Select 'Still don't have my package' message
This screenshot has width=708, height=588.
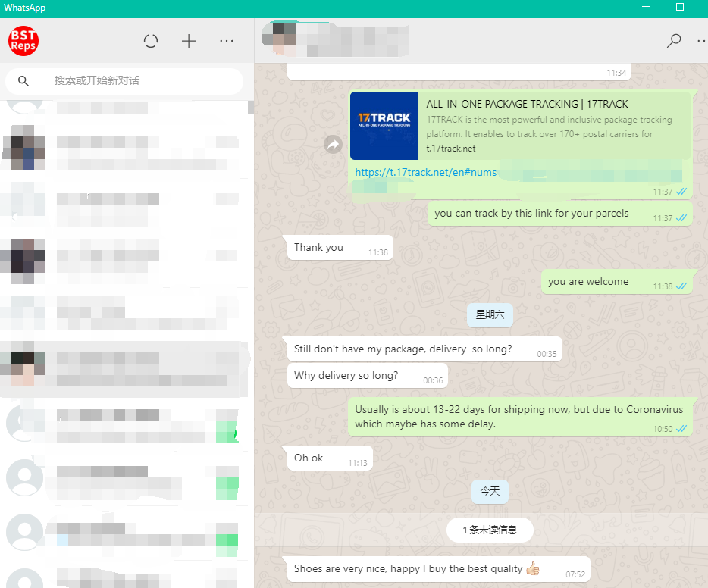(x=424, y=349)
